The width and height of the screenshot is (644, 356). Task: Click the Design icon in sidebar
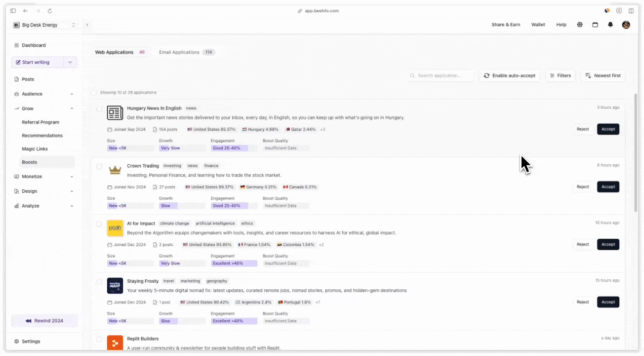tap(16, 191)
